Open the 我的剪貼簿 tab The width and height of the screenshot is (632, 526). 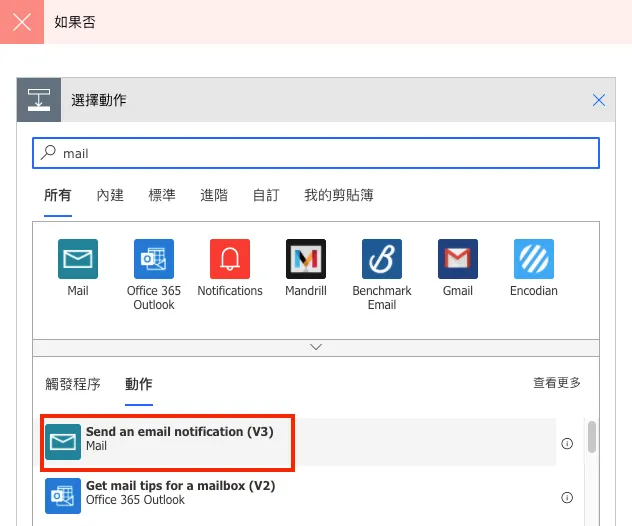coord(339,195)
